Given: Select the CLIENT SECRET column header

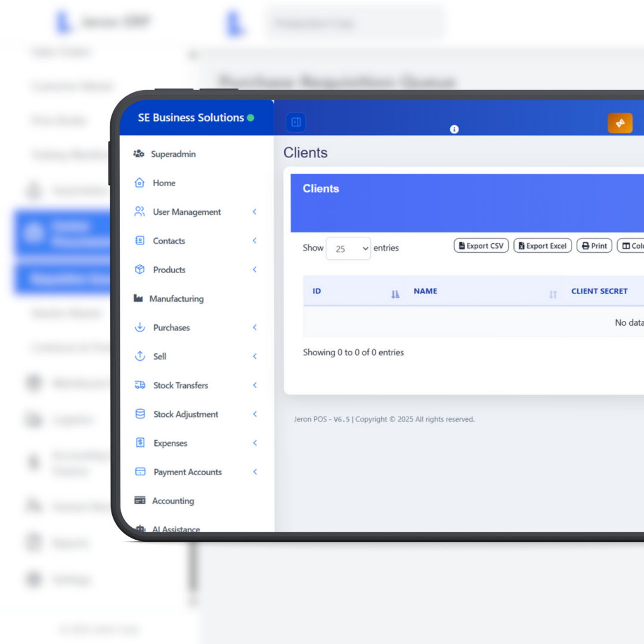Looking at the screenshot, I should (x=599, y=291).
